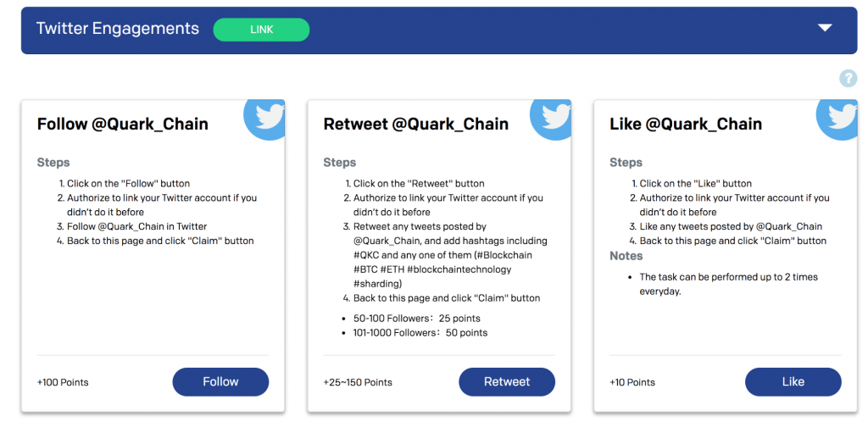Click the Notes heading in Like card
Screen dimensions: 868x422
click(626, 256)
